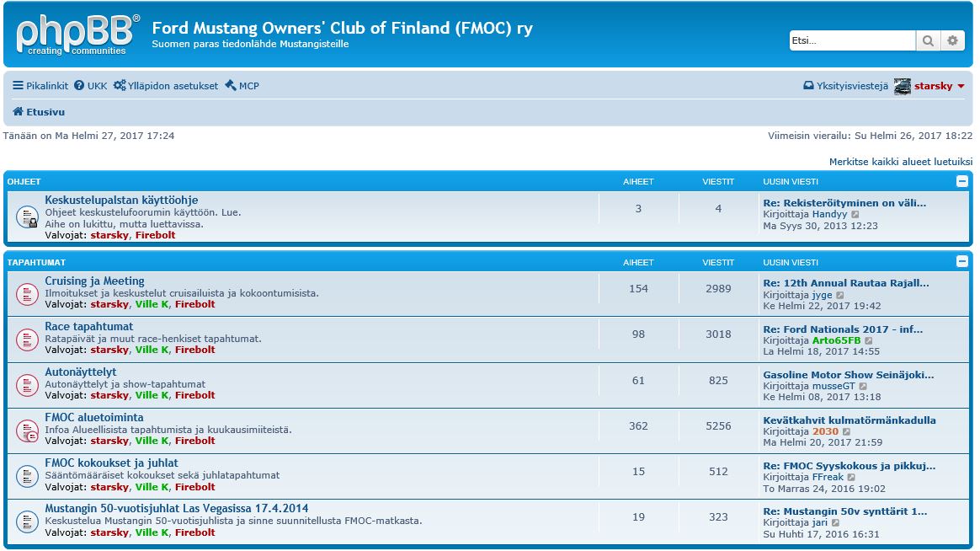Click the view-post icon next to Arto65FB

(869, 340)
